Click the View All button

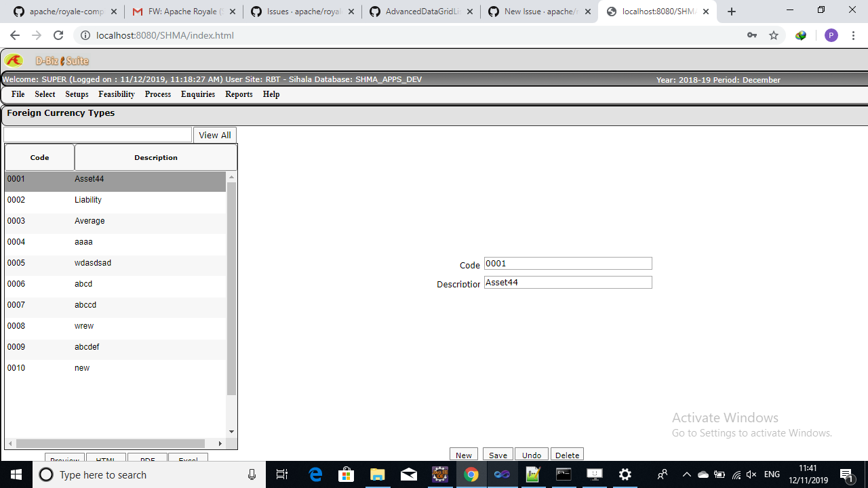[214, 134]
